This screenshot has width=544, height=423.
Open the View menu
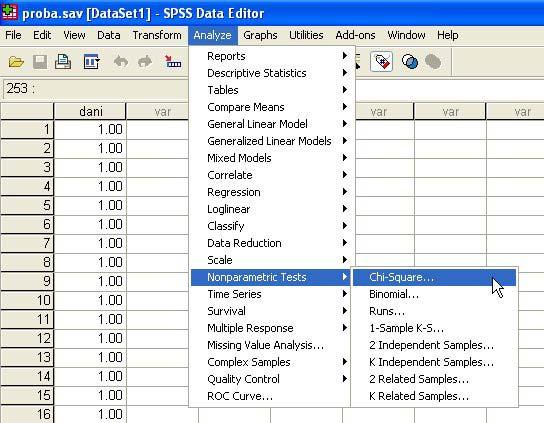click(74, 35)
